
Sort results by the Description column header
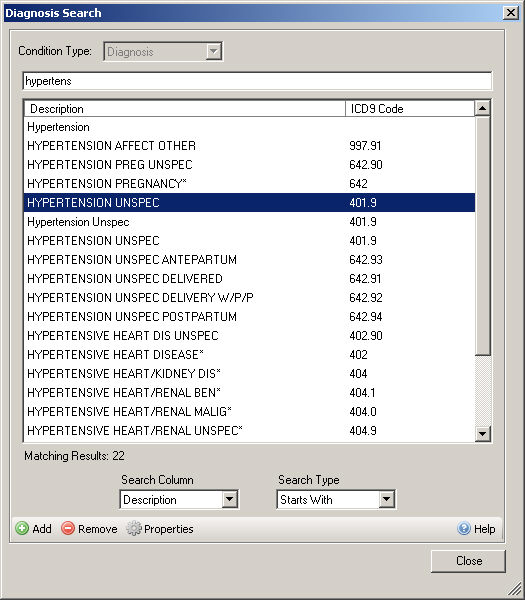185,109
